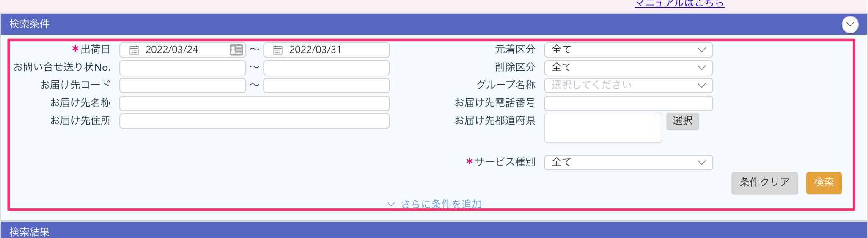
Task: Open the 削除区分 dropdown
Action: [x=628, y=68]
